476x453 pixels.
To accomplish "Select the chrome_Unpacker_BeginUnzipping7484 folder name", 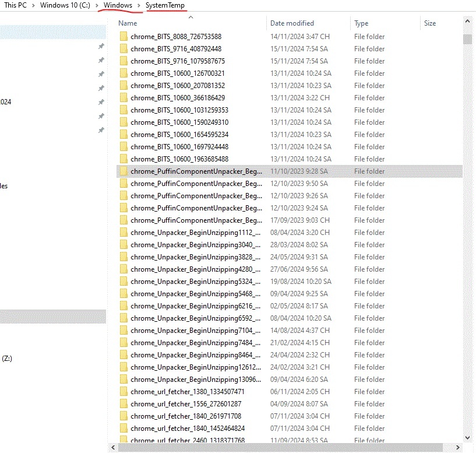I will pos(196,343).
